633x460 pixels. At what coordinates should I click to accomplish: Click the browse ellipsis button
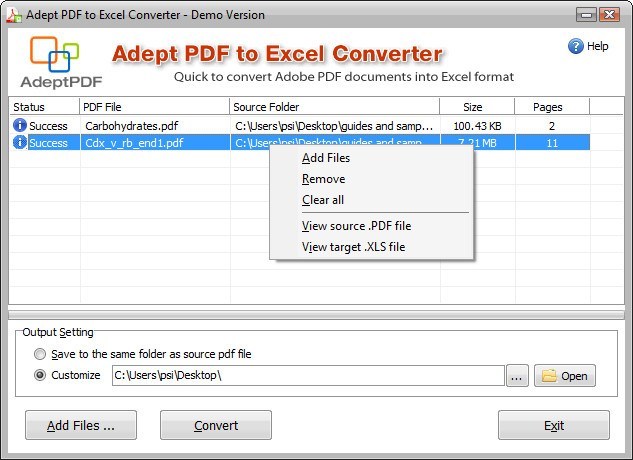[517, 376]
